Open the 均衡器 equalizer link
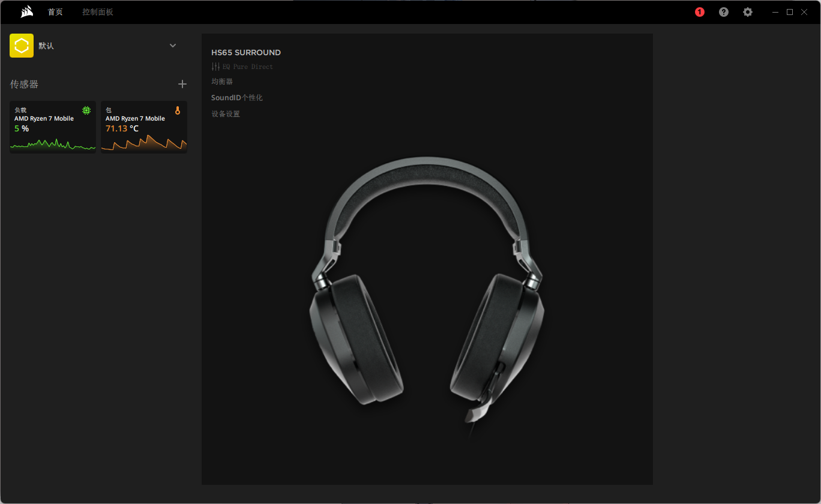This screenshot has height=504, width=821. (222, 82)
